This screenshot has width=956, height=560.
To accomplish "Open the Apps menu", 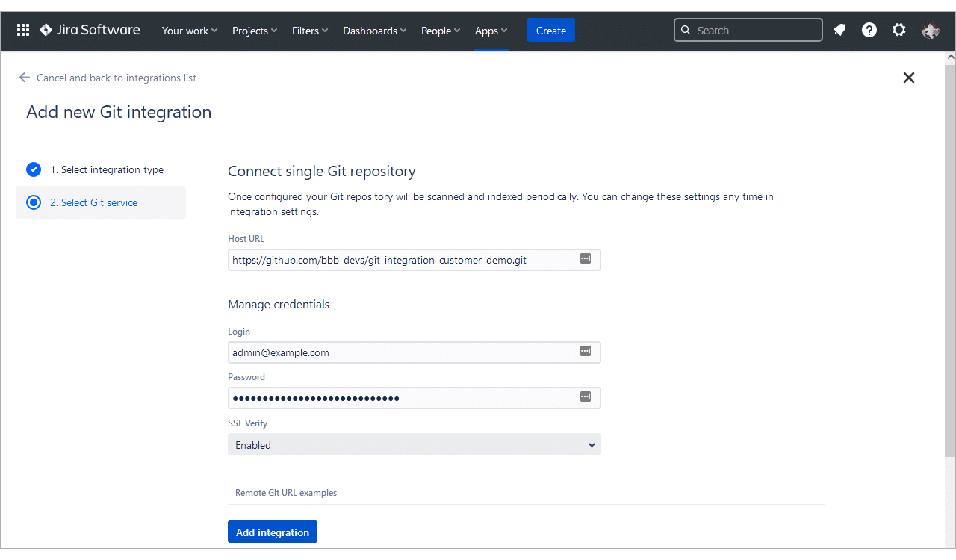I will click(491, 31).
